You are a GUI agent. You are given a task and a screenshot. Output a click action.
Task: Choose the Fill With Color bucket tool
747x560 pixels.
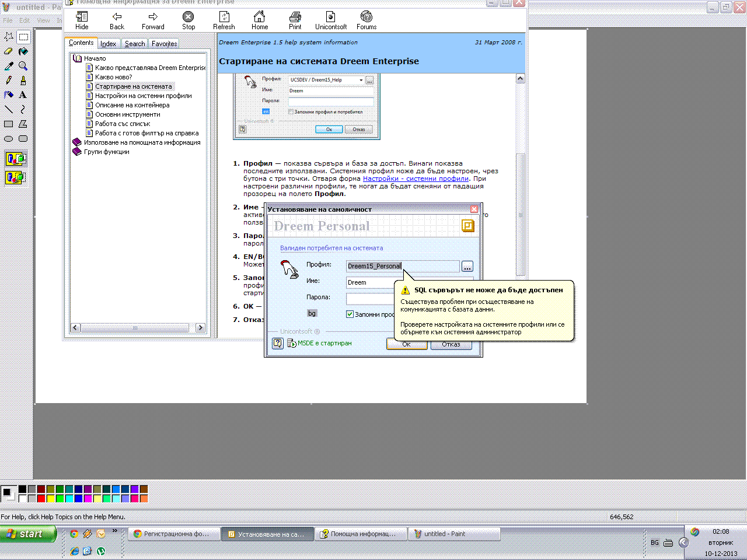23,51
